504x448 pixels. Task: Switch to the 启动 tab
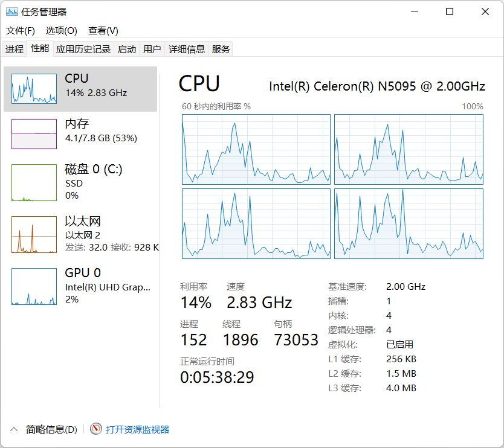[x=126, y=49]
